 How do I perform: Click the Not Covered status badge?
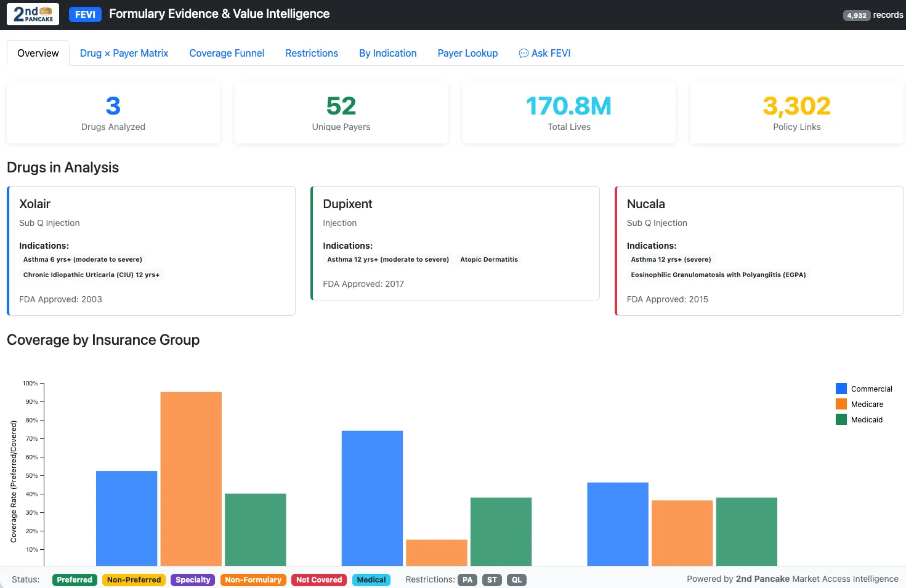coord(318,579)
